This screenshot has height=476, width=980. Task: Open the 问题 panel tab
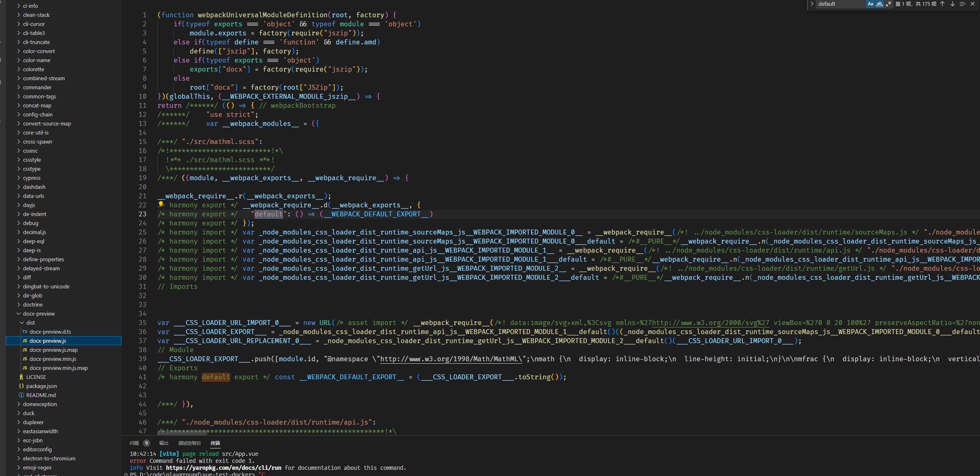(134, 443)
